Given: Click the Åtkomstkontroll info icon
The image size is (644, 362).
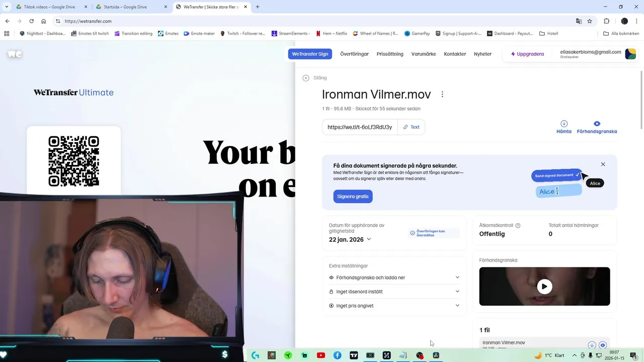Looking at the screenshot, I should tap(518, 226).
